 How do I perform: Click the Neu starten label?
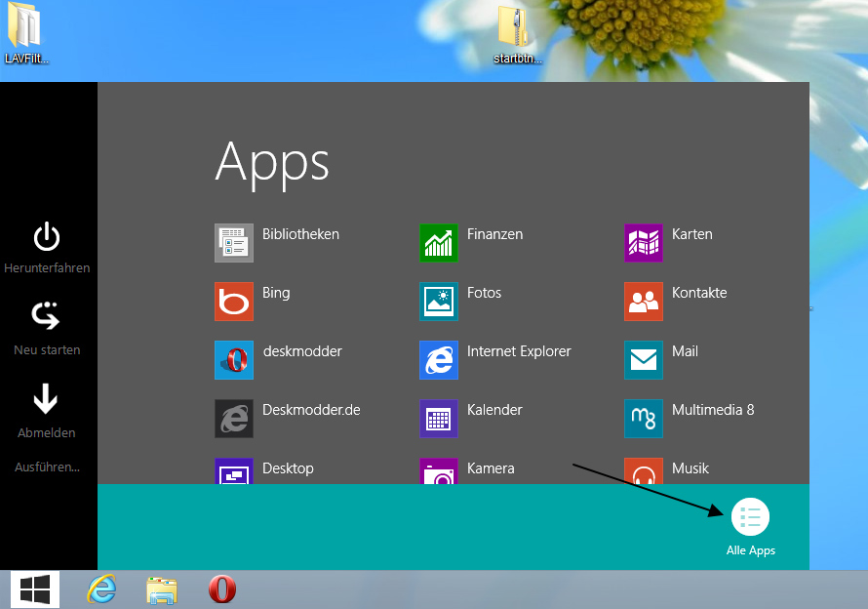[x=47, y=350]
